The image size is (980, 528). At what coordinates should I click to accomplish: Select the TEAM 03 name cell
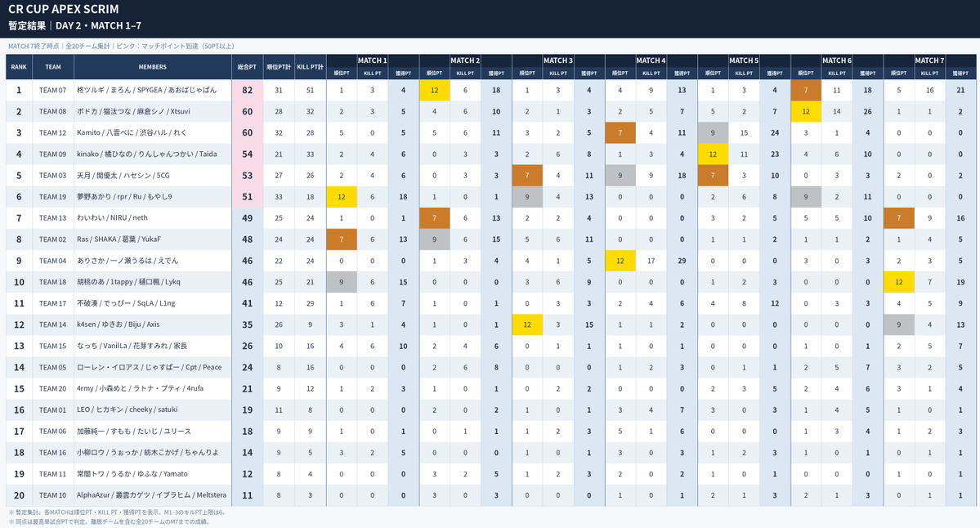click(53, 175)
